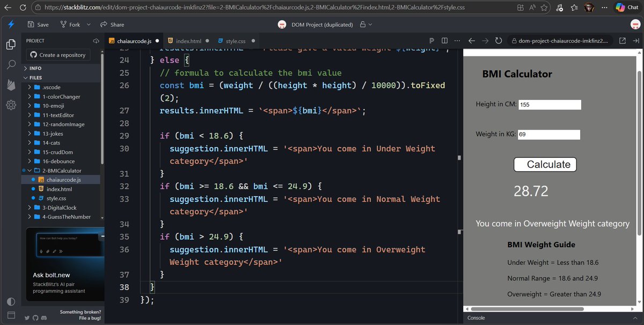Viewport: 644px width, 325px height.
Task: Open the Edge favorites list icon
Action: 575,8
